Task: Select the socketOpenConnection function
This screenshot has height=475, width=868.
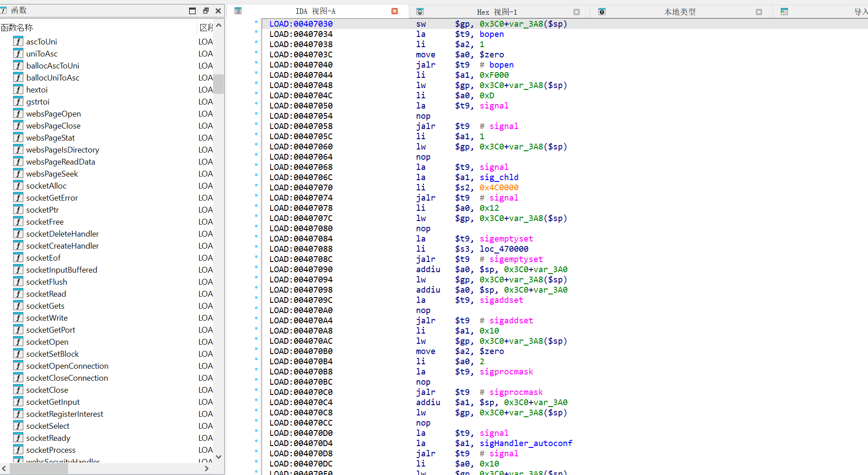Action: pyautogui.click(x=67, y=366)
